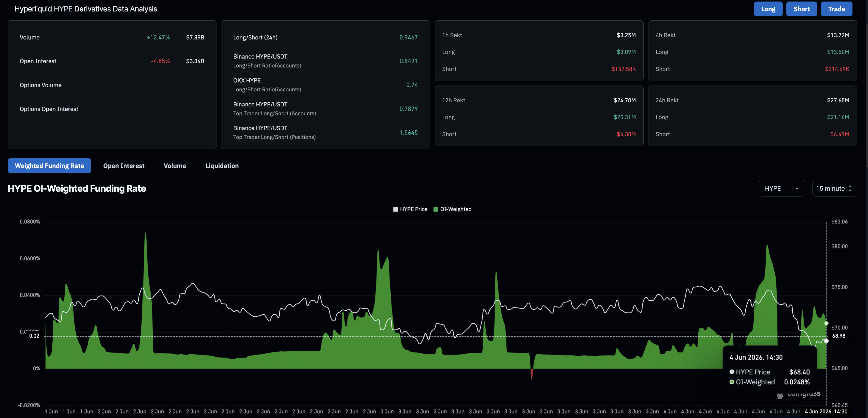Click 1h Rekt short value $157.58K
868x418 pixels.
623,69
